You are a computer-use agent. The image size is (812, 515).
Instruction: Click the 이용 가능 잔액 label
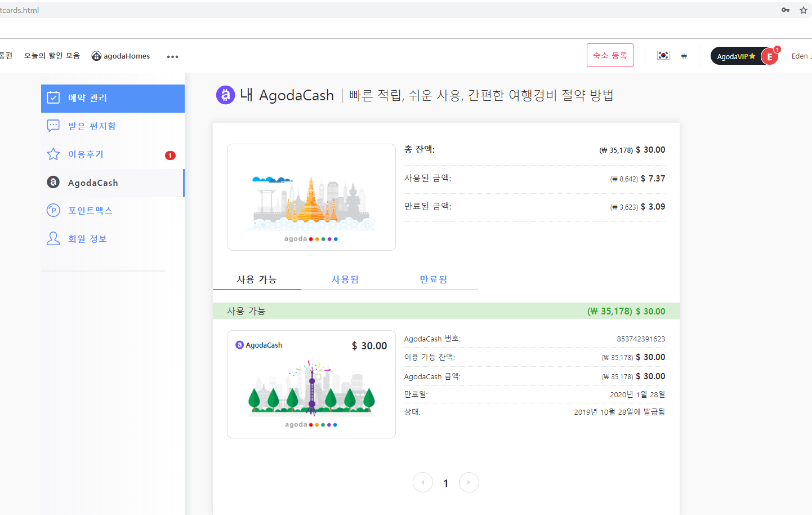430,357
